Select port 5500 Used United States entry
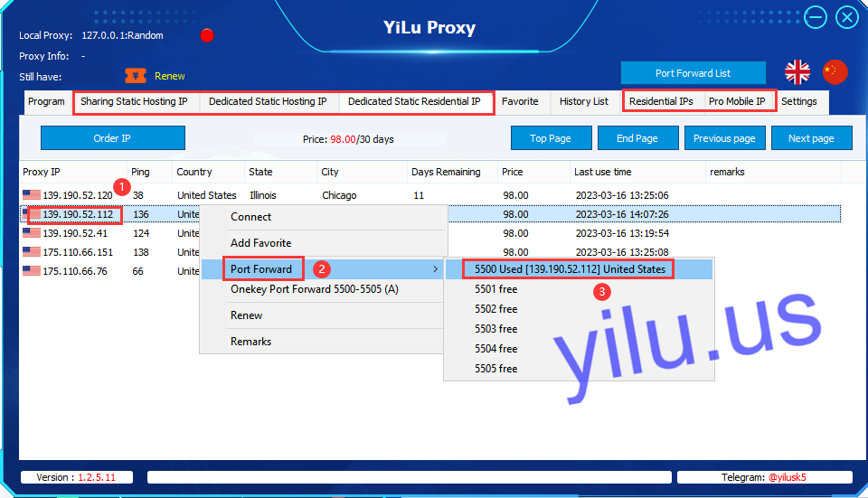868x498 pixels. [579, 269]
